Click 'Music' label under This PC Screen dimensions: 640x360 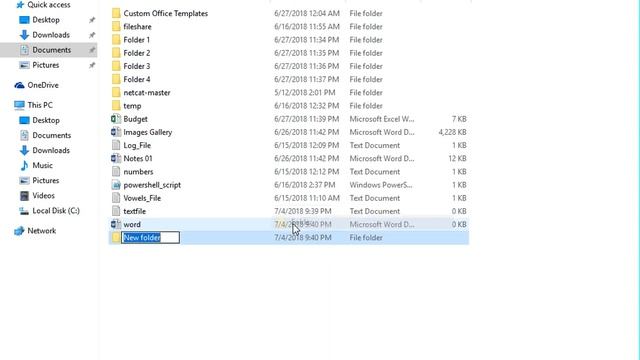point(42,165)
